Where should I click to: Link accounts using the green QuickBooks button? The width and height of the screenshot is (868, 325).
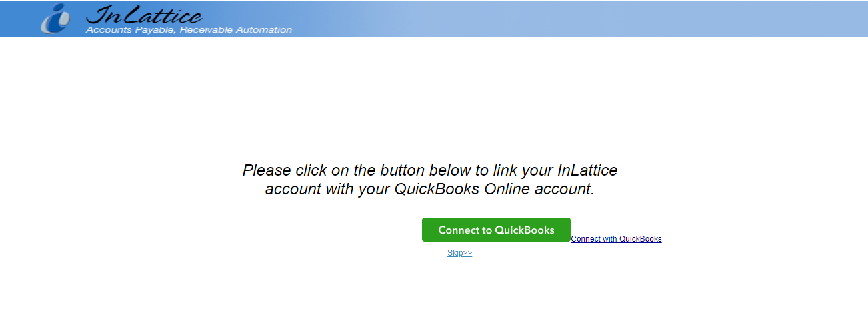[x=496, y=230]
